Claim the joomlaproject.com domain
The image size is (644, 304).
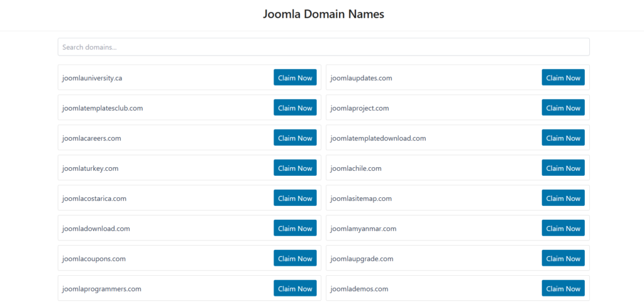[563, 108]
